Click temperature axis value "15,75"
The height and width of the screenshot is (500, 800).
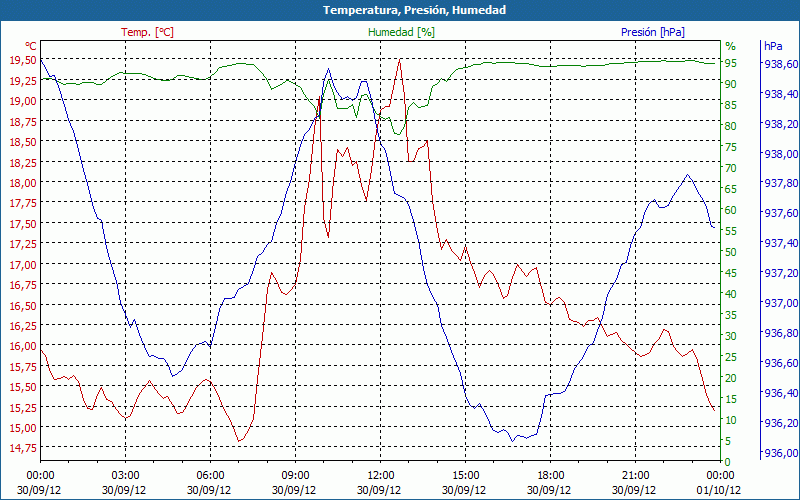(23, 366)
